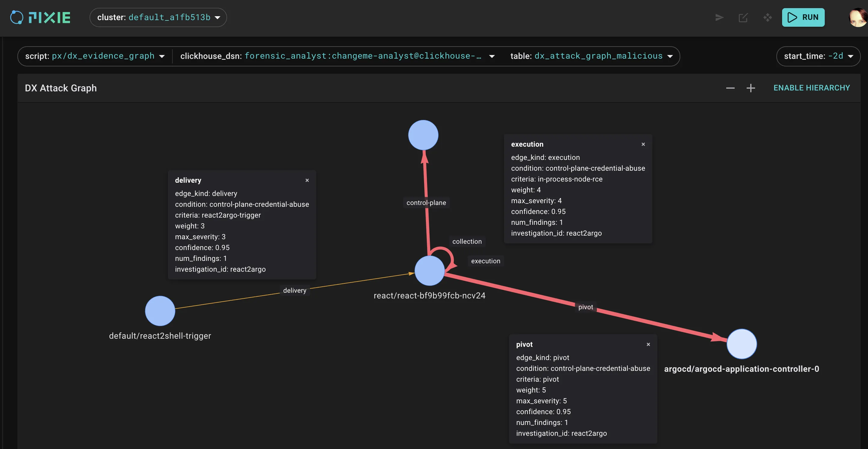Click ENABLE HIERARCHY

(x=812, y=88)
